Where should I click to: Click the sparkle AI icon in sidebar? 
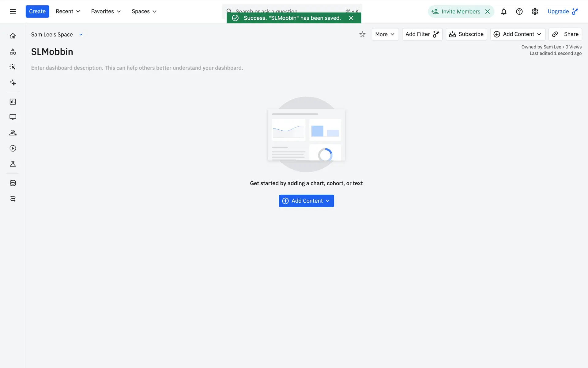[x=13, y=82]
